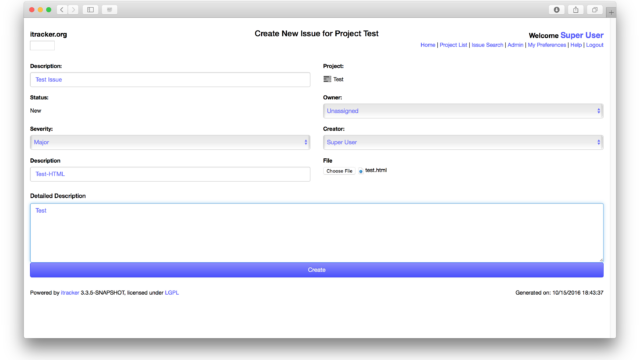The height and width of the screenshot is (360, 640).
Task: Go back with the browser back arrow
Action: click(x=62, y=9)
